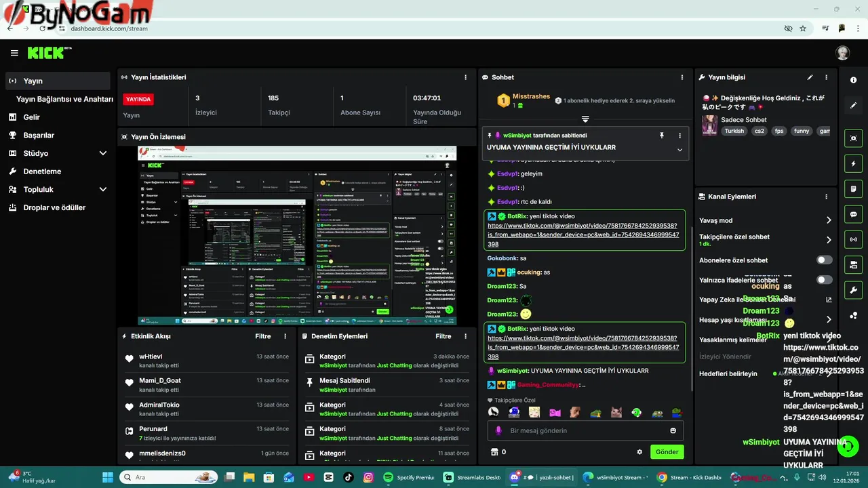Click the Misstrashes username in leaderboard
Screen dimensions: 868x488
(531, 96)
